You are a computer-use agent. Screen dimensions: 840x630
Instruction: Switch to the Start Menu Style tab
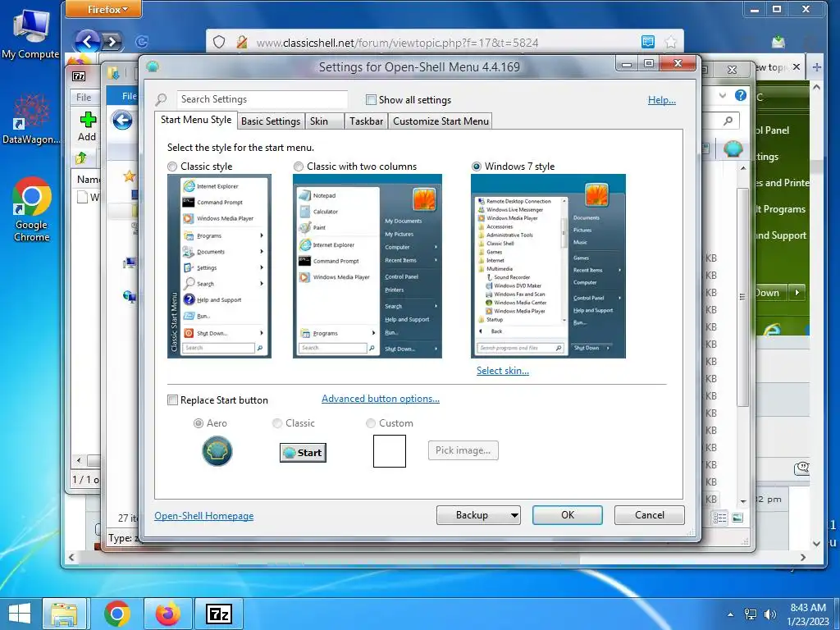(x=196, y=120)
